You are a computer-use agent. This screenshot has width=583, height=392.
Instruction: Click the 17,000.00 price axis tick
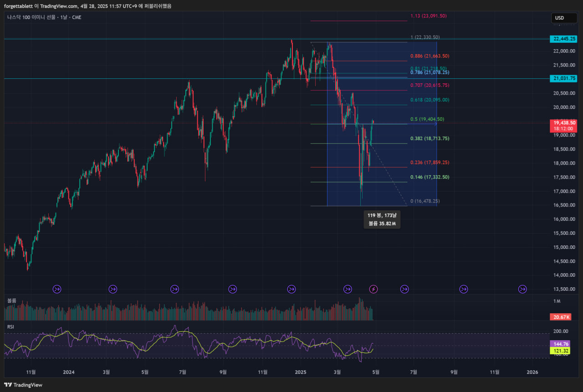pyautogui.click(x=564, y=191)
